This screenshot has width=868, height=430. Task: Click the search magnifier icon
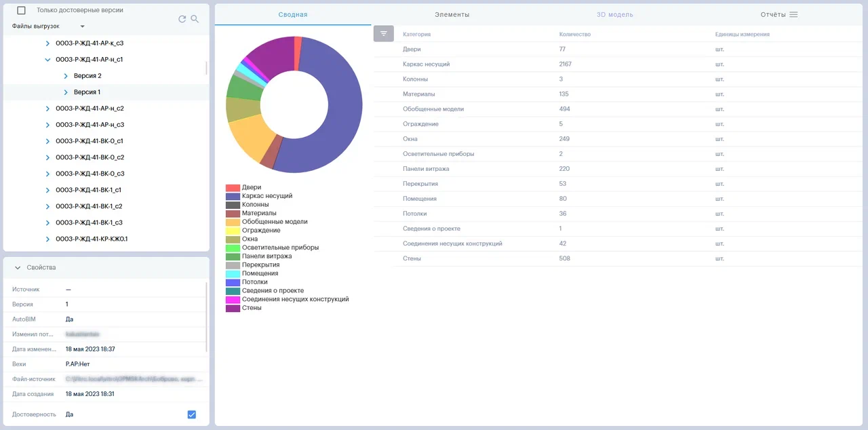click(x=195, y=19)
